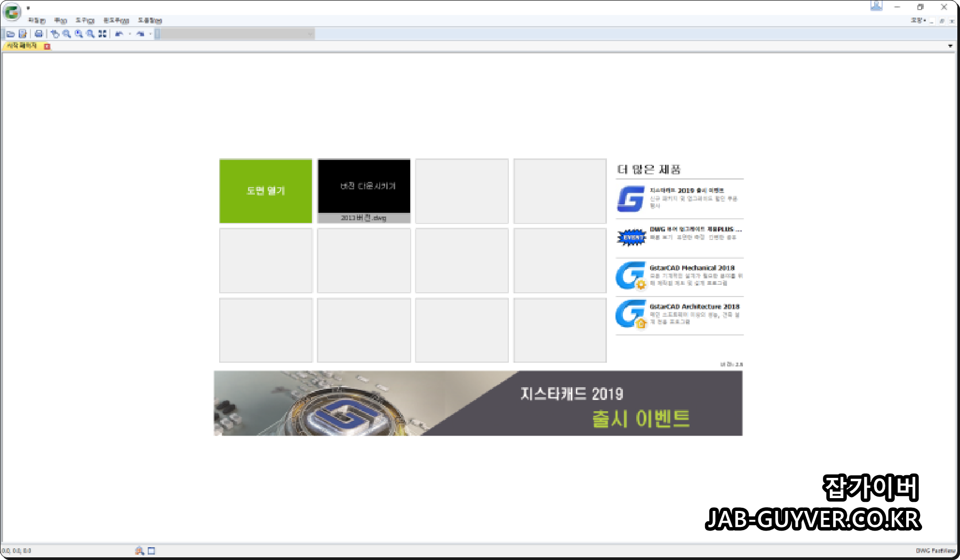
Task: Select the pan hand tool
Action: 55,34
